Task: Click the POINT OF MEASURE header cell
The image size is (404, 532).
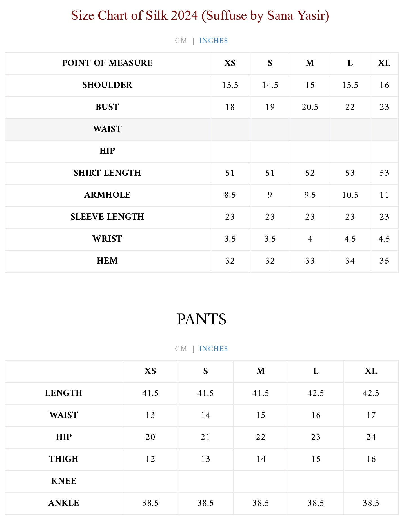Action: pos(107,63)
